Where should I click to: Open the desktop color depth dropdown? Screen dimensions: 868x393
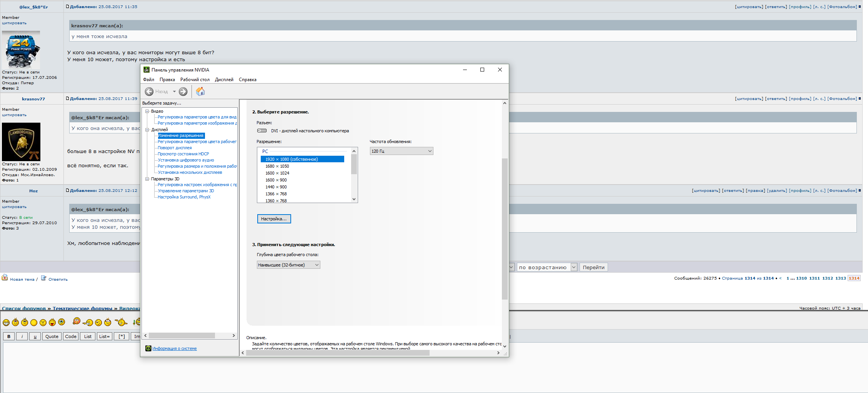tap(288, 265)
